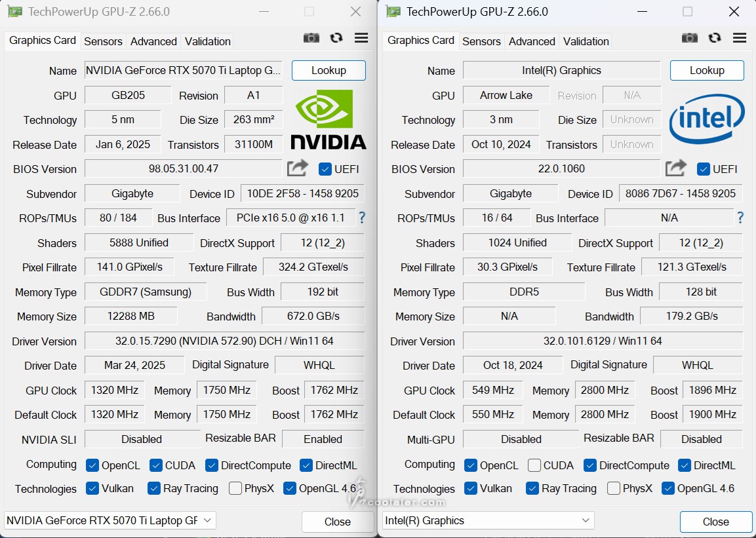This screenshot has width=756, height=538.
Task: Click Intel Driver Date Oct 18, 2024 value
Action: [513, 365]
